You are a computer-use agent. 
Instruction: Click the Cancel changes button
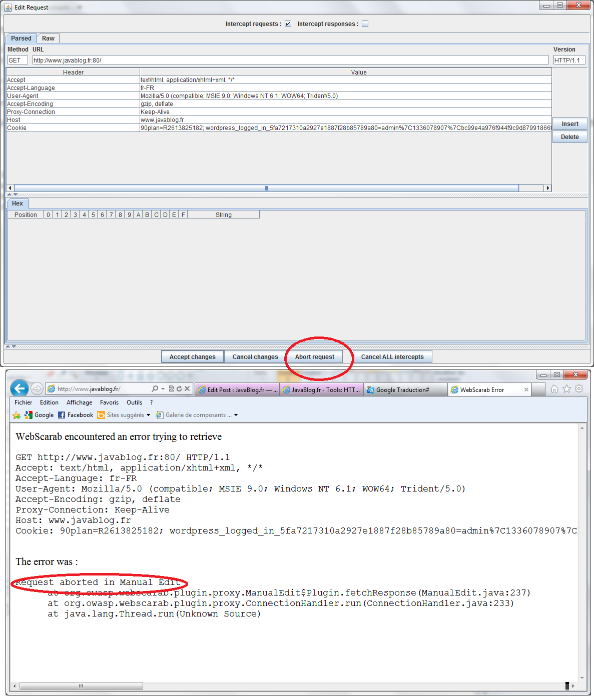[255, 357]
